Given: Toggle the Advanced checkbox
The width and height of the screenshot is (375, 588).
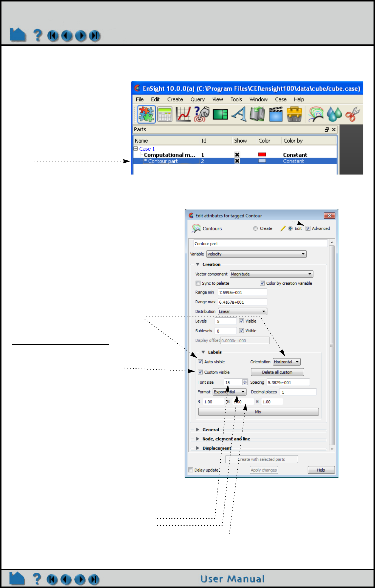Looking at the screenshot, I should pos(308,228).
